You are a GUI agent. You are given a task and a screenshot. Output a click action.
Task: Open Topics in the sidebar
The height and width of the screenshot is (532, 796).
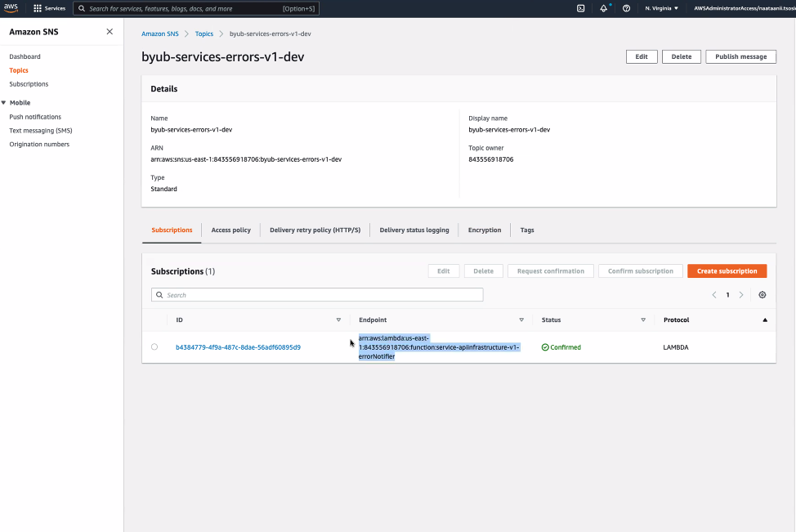19,70
